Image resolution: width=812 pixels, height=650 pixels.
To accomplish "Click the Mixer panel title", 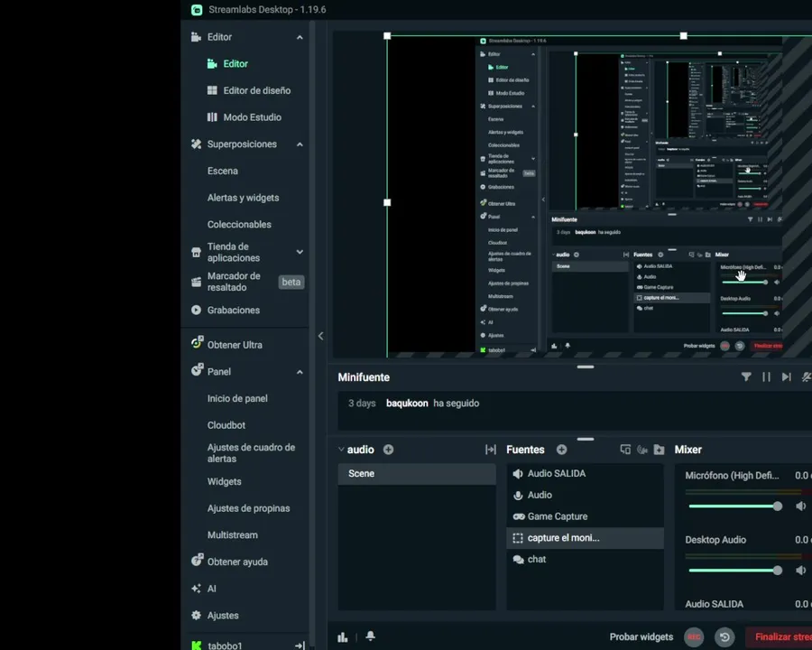I will [688, 450].
